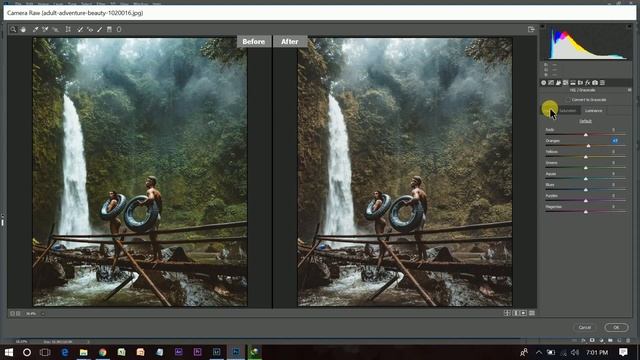Open the Windows Start menu

pyautogui.click(x=9, y=352)
